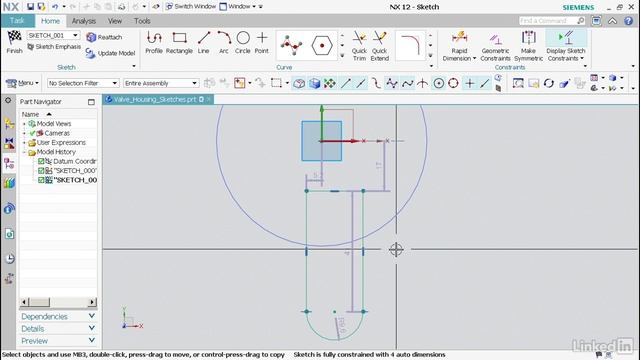The height and width of the screenshot is (360, 640).
Task: Toggle the midpoint snap icon
Action: pyautogui.click(x=361, y=83)
